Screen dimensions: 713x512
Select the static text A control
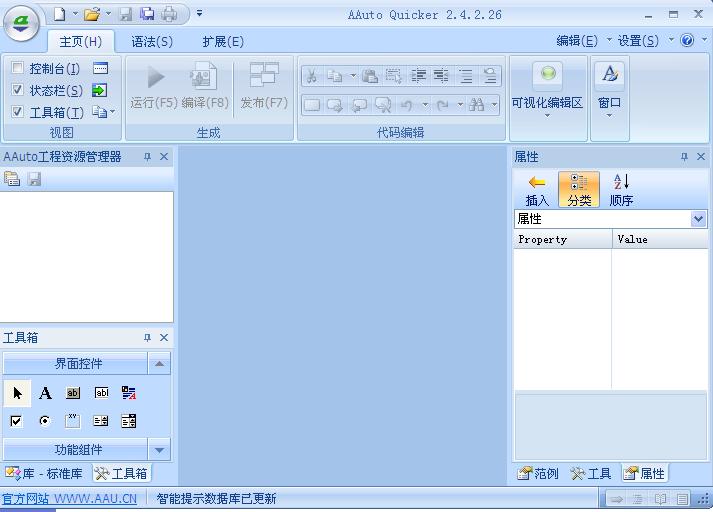click(x=45, y=393)
